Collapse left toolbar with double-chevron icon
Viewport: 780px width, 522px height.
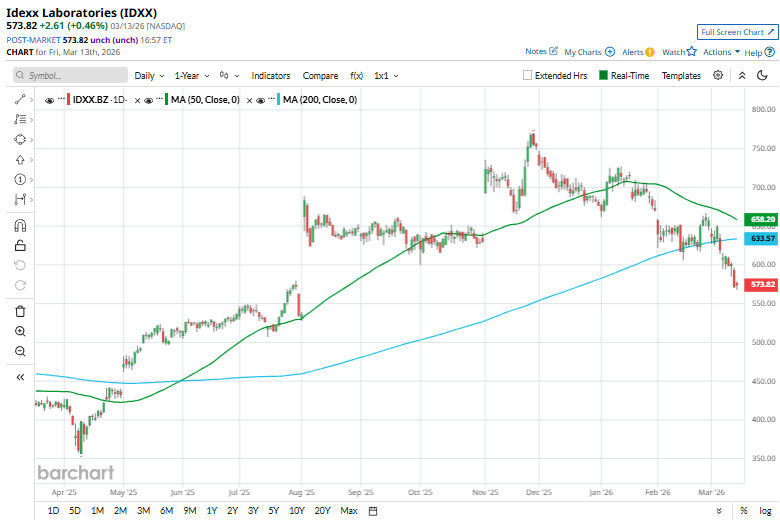tap(20, 377)
